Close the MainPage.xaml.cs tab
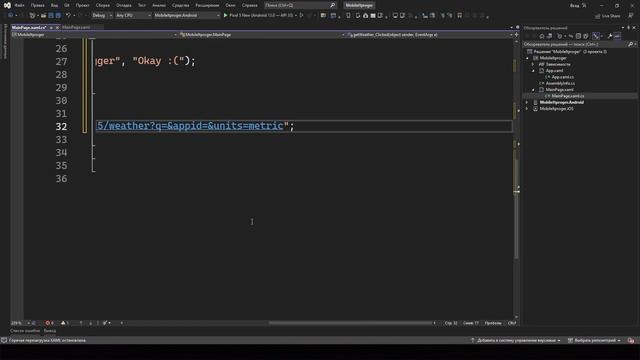 point(57,27)
